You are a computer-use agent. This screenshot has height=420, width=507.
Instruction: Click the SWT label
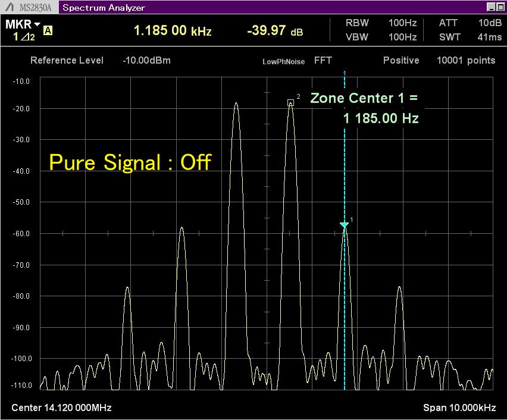[x=449, y=37]
